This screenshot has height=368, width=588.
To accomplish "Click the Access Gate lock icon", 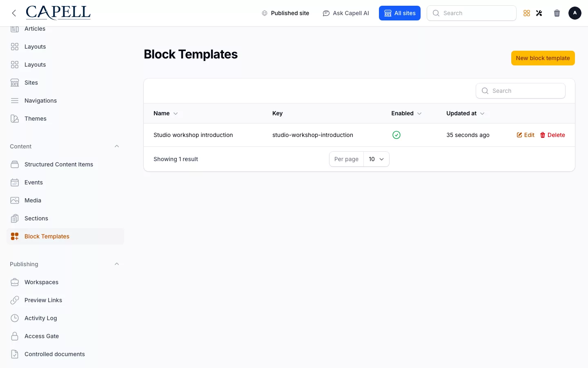I will point(15,336).
